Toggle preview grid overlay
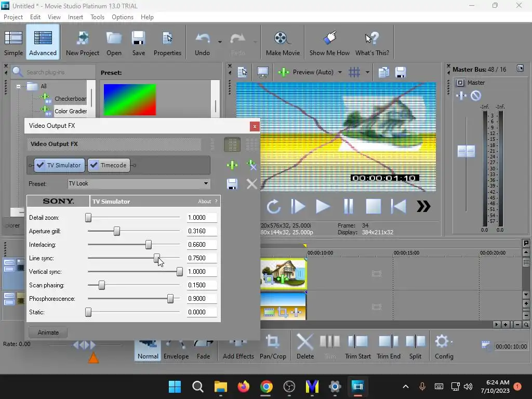This screenshot has height=399, width=532. (x=354, y=72)
